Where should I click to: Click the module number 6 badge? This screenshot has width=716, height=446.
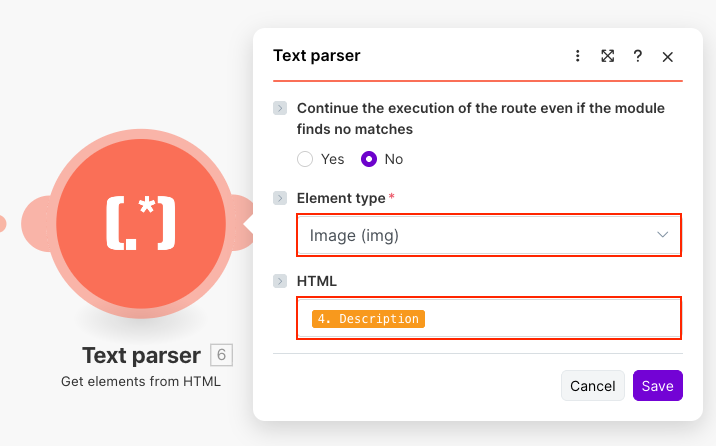coord(222,355)
